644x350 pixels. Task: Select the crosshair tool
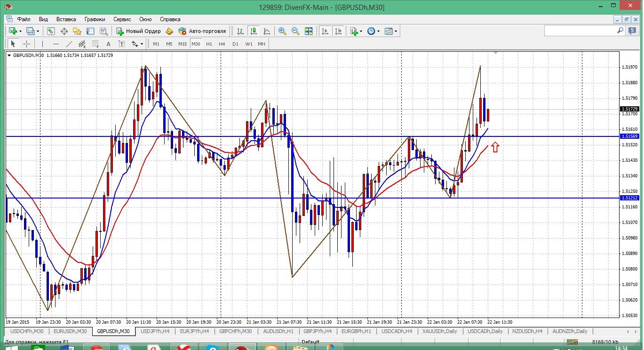click(x=27, y=44)
